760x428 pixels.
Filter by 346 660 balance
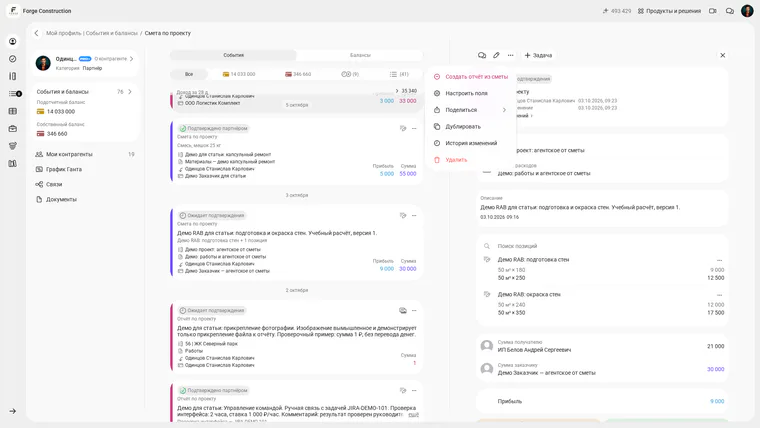tap(298, 74)
